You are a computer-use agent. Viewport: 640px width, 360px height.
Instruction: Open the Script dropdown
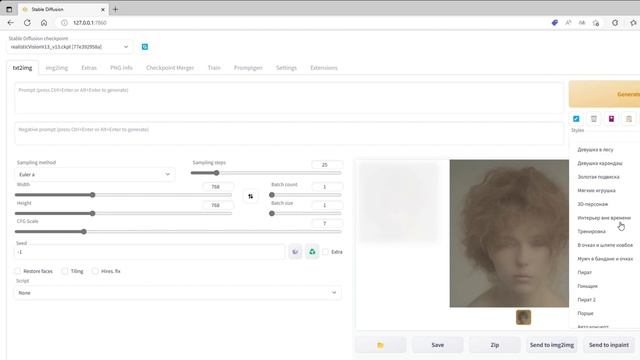pos(178,293)
